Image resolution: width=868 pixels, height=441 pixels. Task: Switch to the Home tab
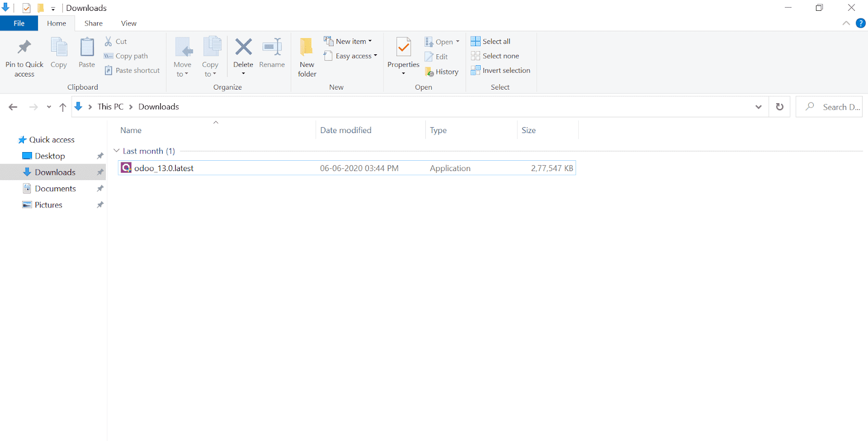pos(56,23)
